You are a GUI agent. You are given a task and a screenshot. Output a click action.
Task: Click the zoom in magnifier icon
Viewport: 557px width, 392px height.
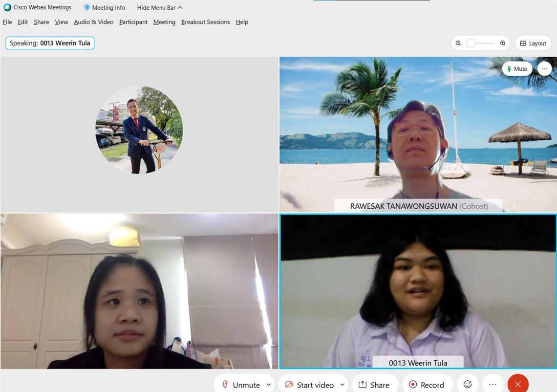pos(503,44)
